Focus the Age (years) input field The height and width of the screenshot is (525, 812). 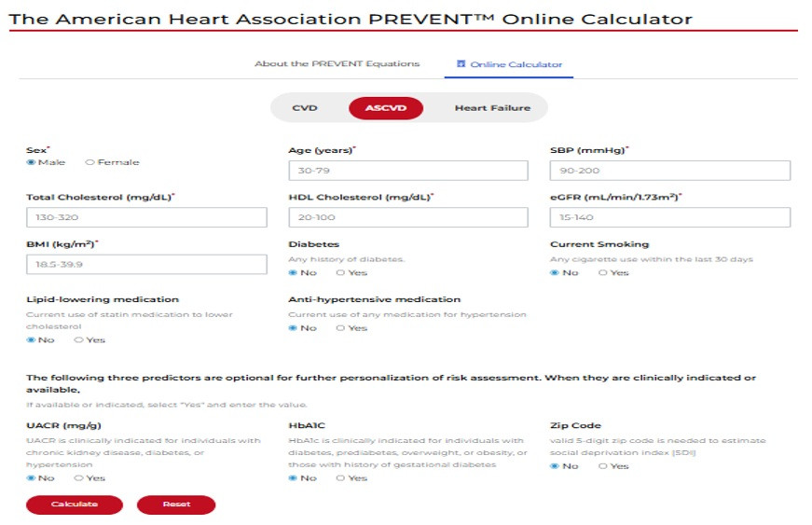pos(408,171)
